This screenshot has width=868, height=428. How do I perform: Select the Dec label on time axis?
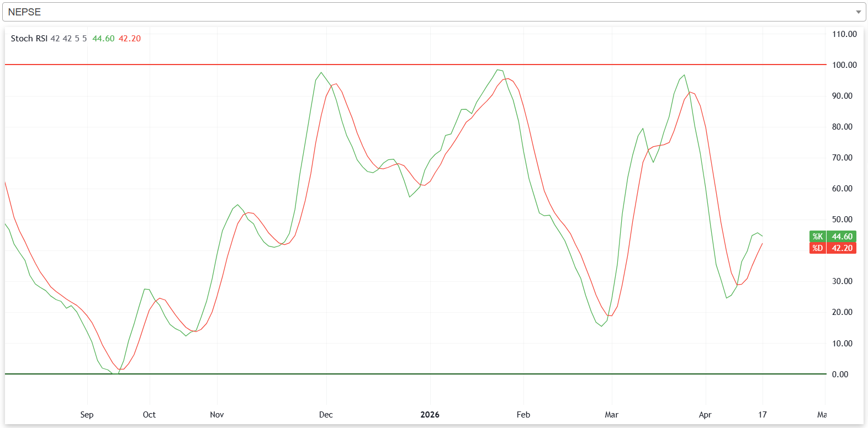pos(326,415)
